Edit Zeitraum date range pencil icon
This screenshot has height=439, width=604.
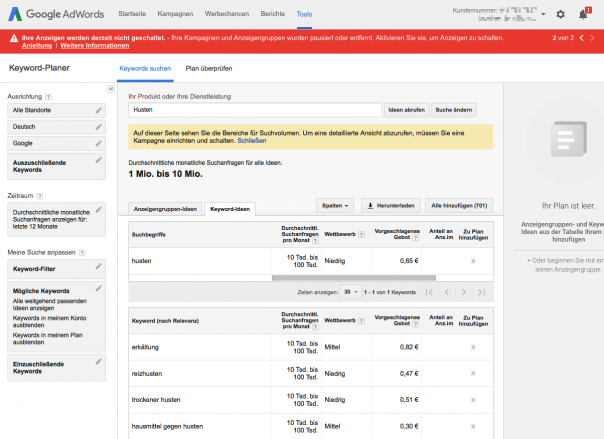click(99, 209)
